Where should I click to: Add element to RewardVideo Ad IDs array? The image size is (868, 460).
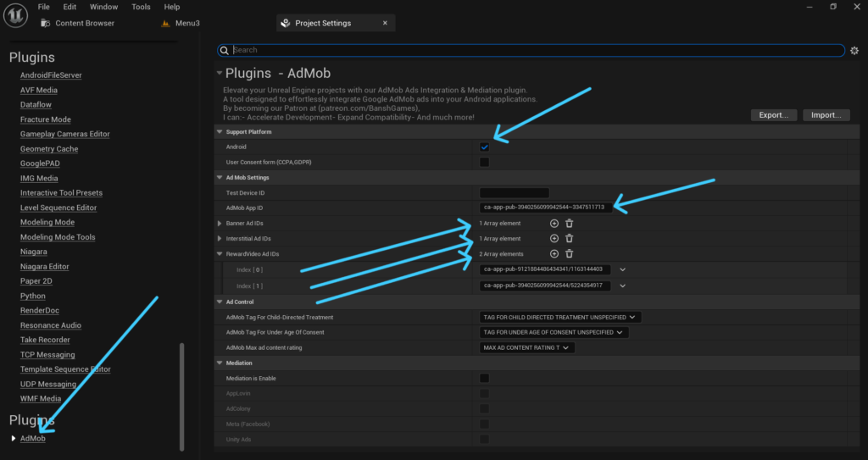554,253
